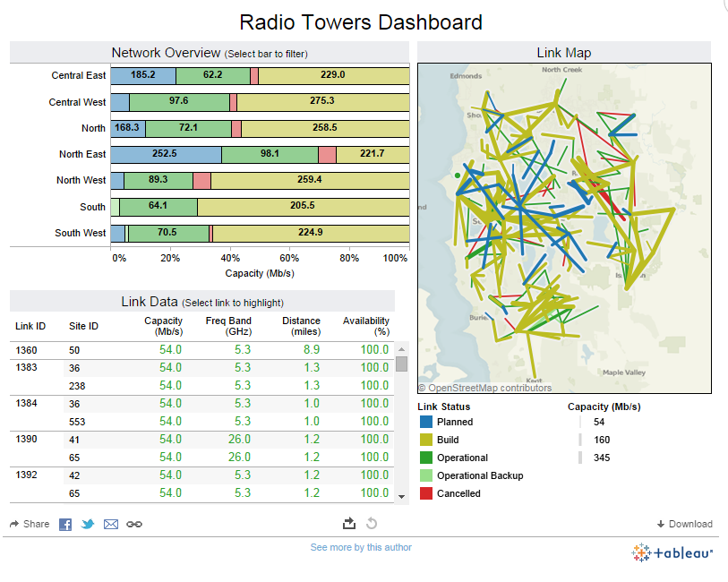Highlight Link ID 1392 in table
This screenshot has width=728, height=582.
(26, 475)
